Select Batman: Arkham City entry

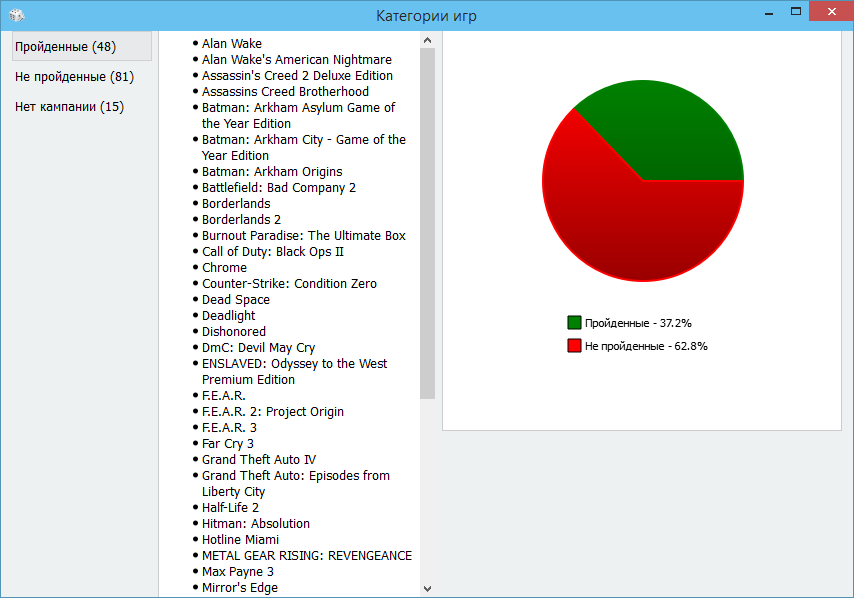click(x=304, y=148)
